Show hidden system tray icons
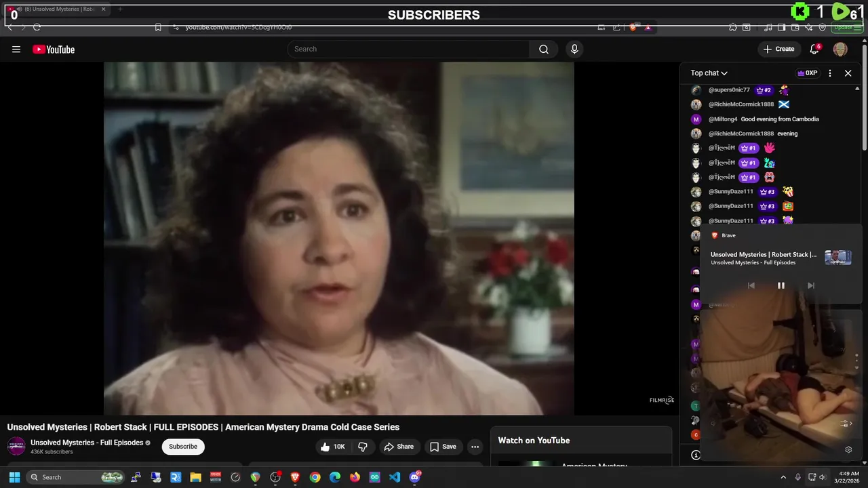Image resolution: width=868 pixels, height=488 pixels. coord(783,477)
